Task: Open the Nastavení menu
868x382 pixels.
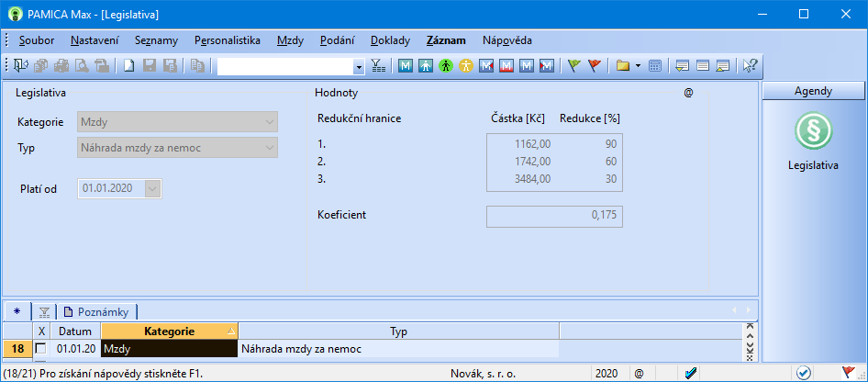Action: pyautogui.click(x=95, y=40)
